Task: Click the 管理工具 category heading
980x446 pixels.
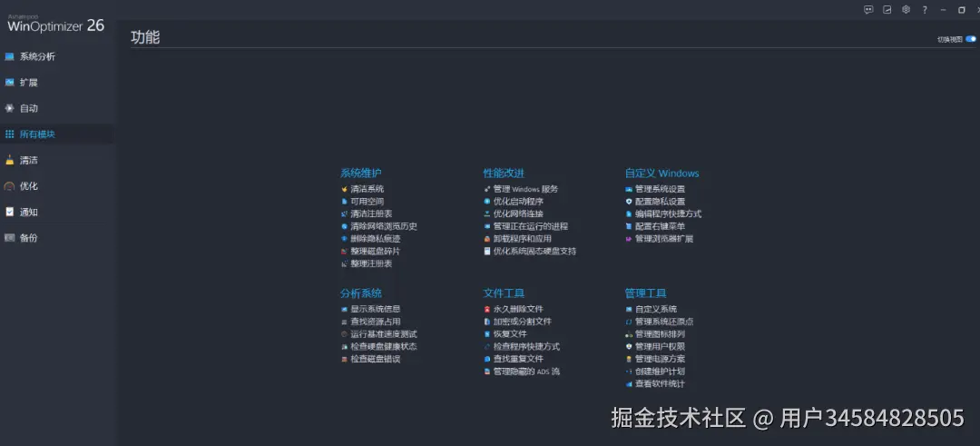Action: (646, 292)
